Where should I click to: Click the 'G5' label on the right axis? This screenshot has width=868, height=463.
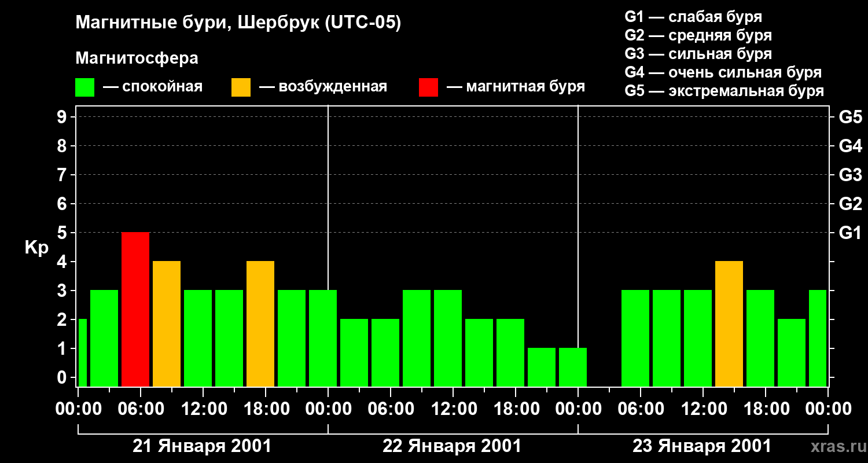(x=851, y=117)
